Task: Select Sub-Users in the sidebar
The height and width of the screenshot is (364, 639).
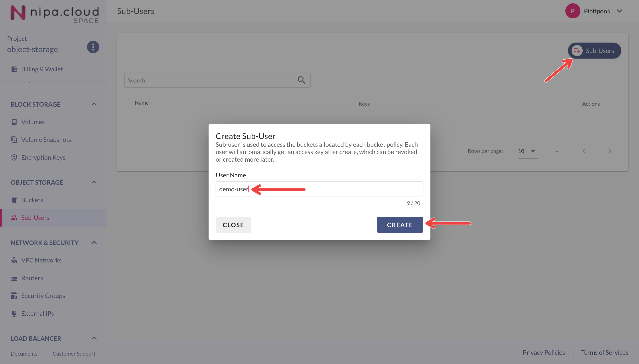Action: click(35, 217)
